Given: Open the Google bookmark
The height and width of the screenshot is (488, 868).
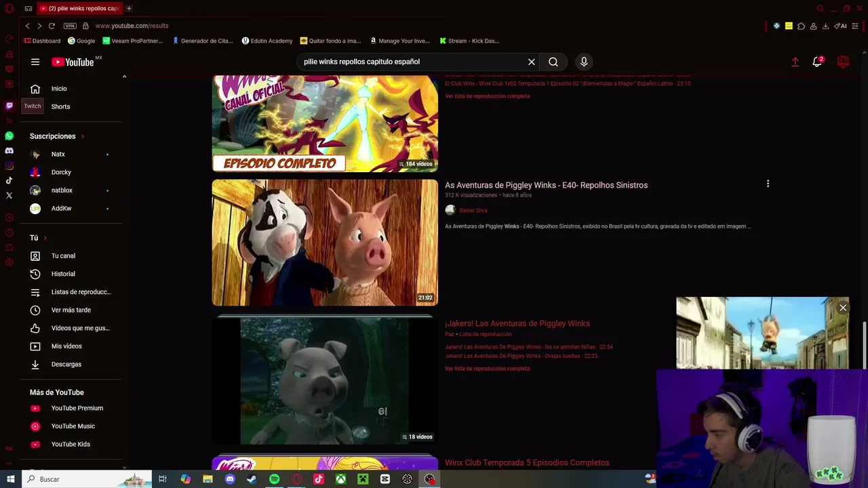Looking at the screenshot, I should click(81, 41).
